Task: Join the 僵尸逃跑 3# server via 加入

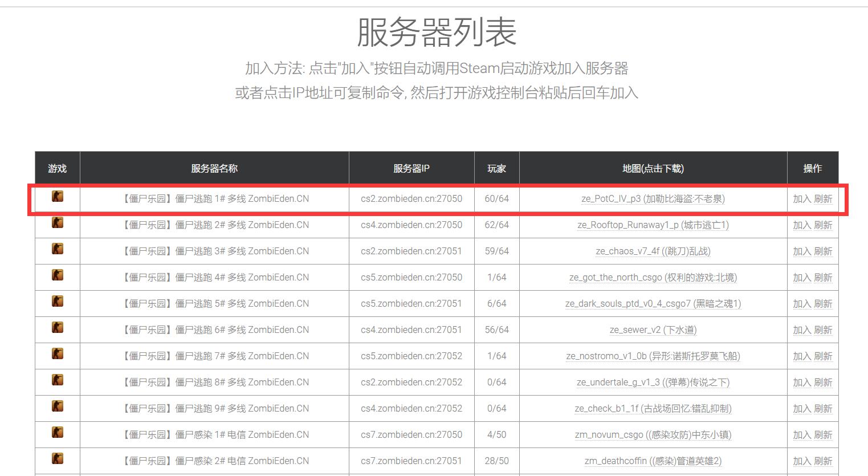Action: tap(802, 251)
